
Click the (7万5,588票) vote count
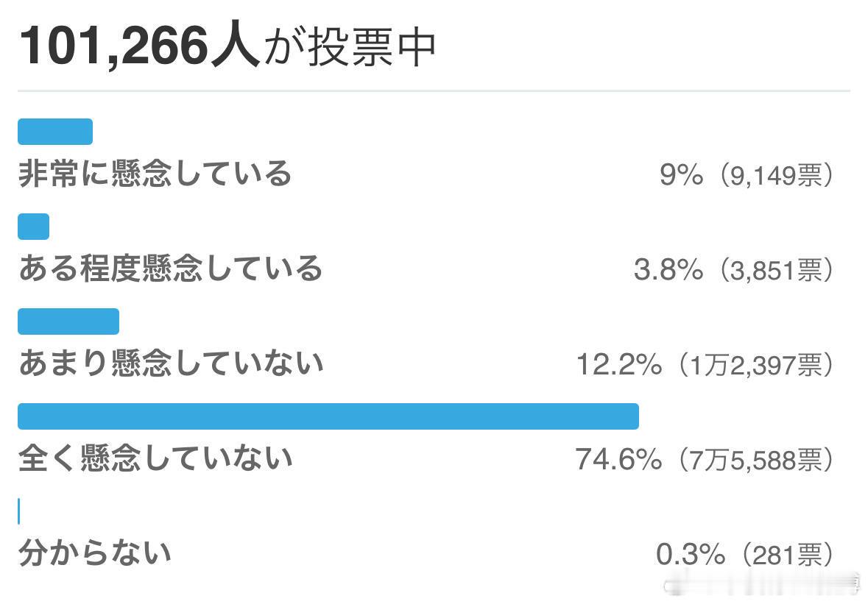tap(753, 460)
